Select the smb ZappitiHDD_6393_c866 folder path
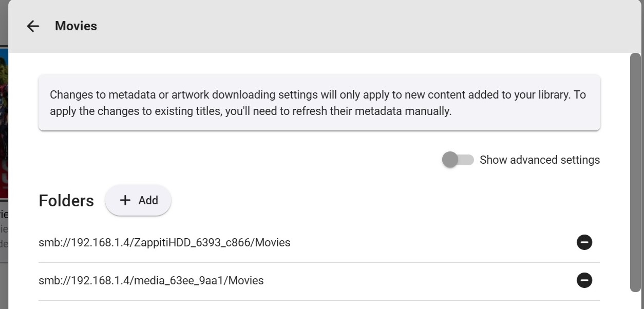The image size is (644, 309). 164,242
